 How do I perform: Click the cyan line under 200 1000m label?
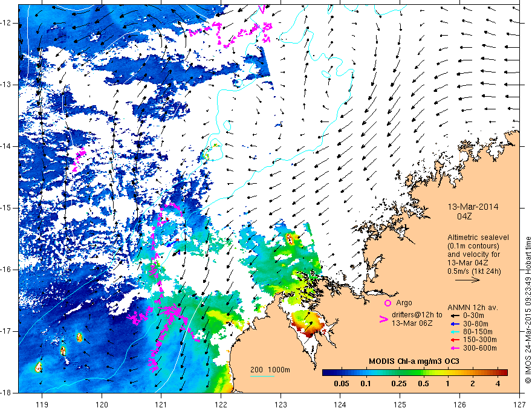tap(262, 376)
